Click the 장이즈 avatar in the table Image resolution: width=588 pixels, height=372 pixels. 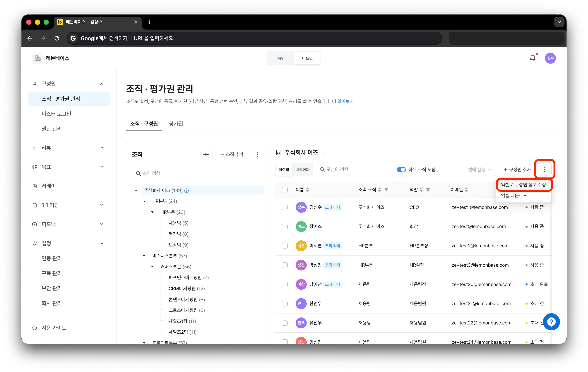click(301, 227)
